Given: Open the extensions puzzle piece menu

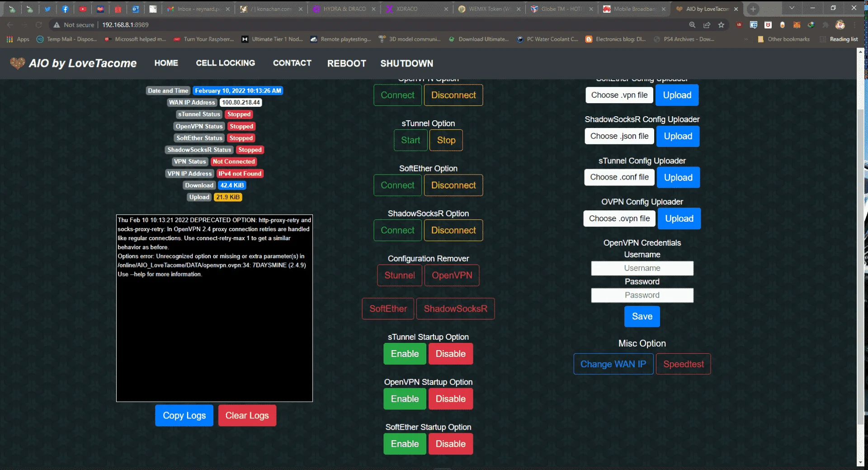Looking at the screenshot, I should tap(826, 25).
